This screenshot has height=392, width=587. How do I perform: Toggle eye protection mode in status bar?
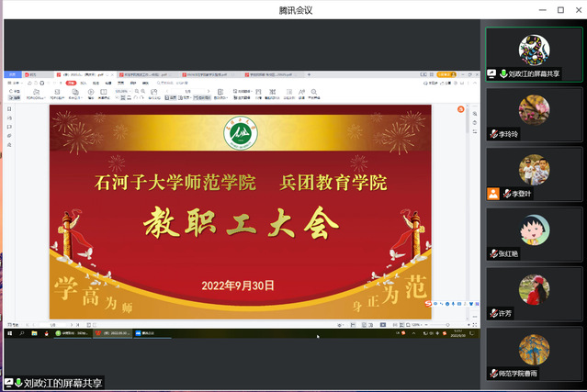[340, 325]
